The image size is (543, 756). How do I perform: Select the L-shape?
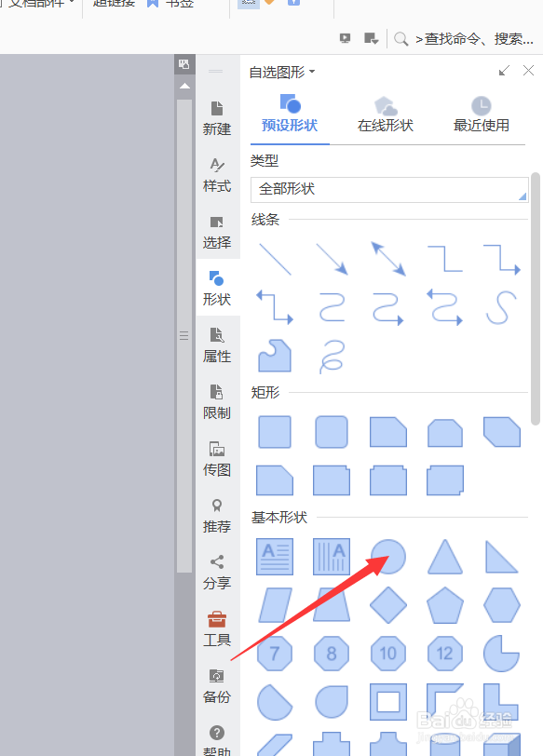(502, 702)
